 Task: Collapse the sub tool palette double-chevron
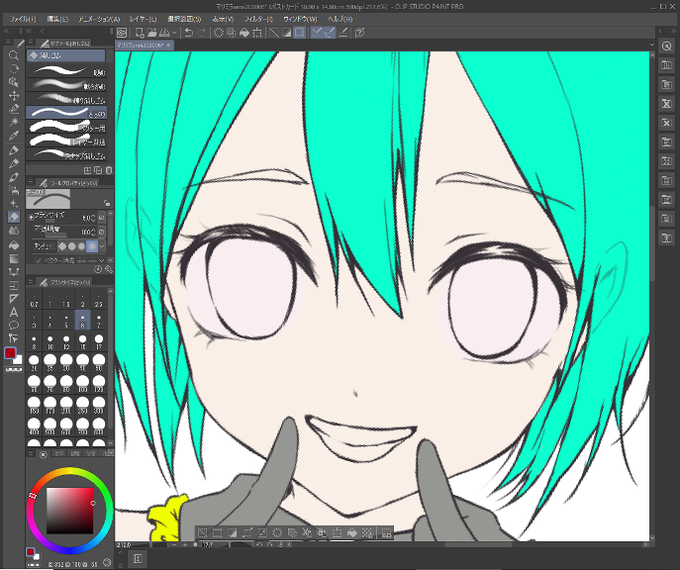[29, 31]
